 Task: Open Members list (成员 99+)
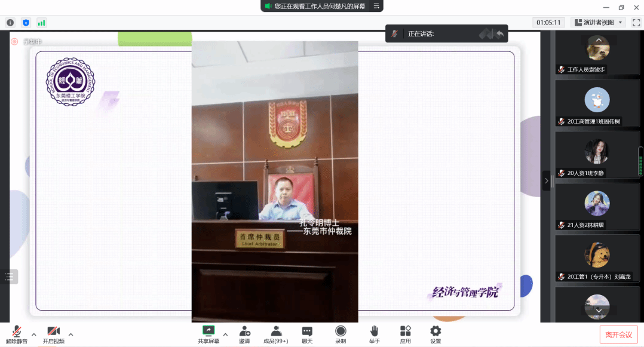[x=276, y=334]
